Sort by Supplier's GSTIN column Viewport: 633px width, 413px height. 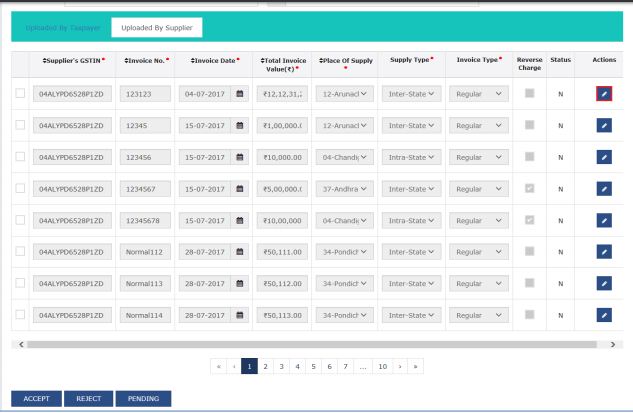point(45,61)
